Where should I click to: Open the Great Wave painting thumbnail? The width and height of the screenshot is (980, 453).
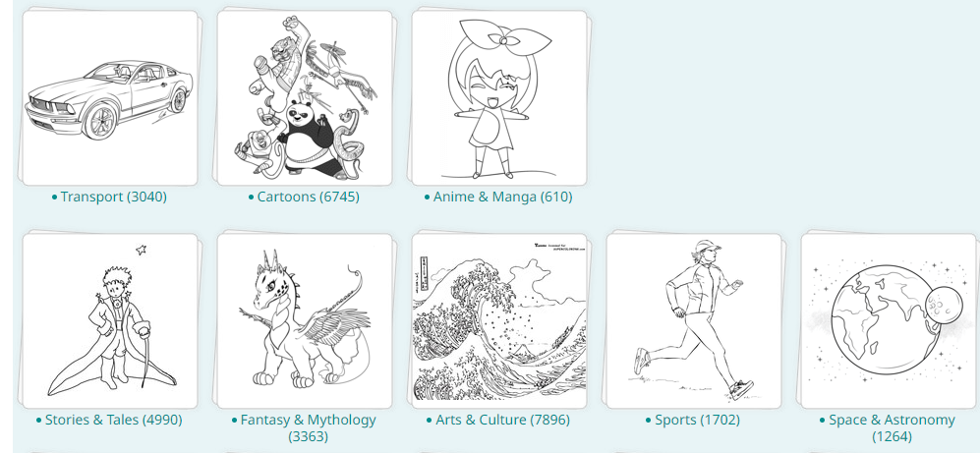[498, 320]
